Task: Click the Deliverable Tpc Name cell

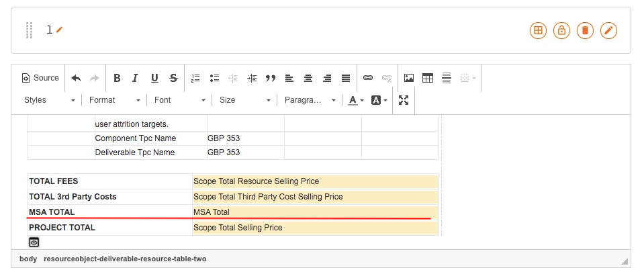Action: [x=150, y=152]
